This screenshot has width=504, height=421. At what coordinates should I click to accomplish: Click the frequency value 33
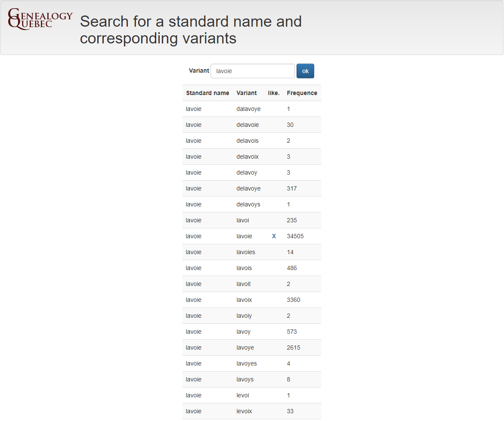pos(290,412)
